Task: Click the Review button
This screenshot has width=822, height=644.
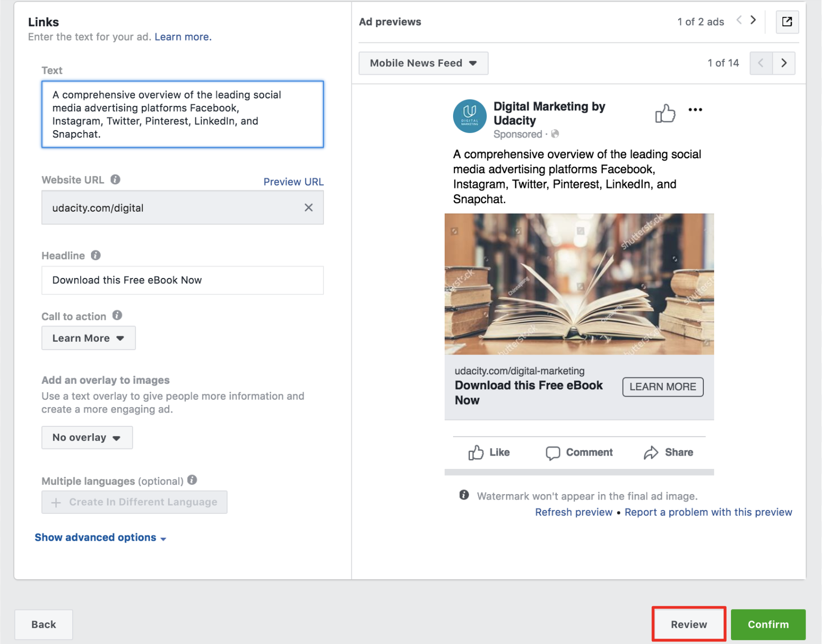Action: [x=688, y=624]
